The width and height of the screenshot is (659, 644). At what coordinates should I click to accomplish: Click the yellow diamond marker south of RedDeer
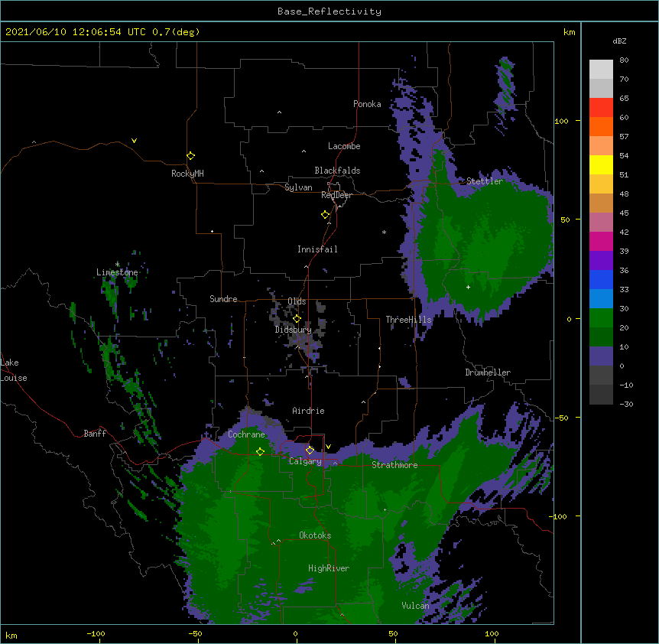pyautogui.click(x=326, y=215)
